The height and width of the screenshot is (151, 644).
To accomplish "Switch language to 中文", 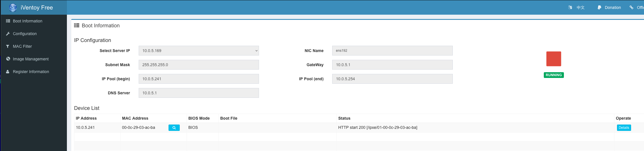I will [580, 7].
